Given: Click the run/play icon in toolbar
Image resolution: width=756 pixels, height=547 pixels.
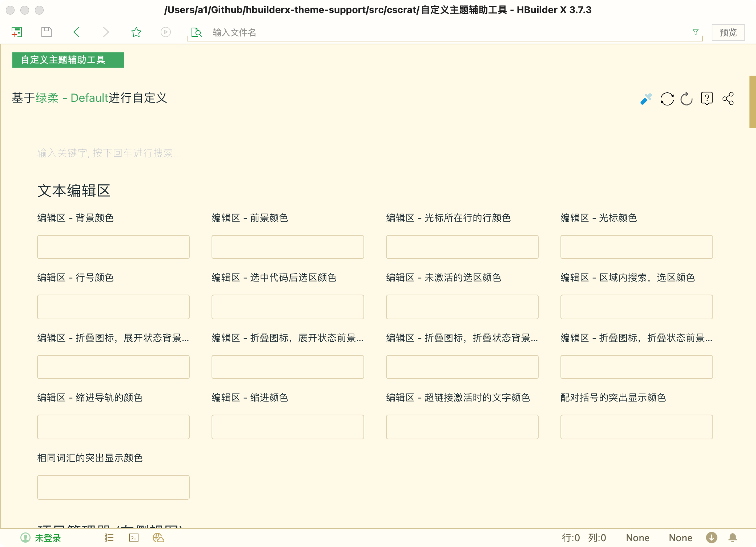Looking at the screenshot, I should click(166, 32).
